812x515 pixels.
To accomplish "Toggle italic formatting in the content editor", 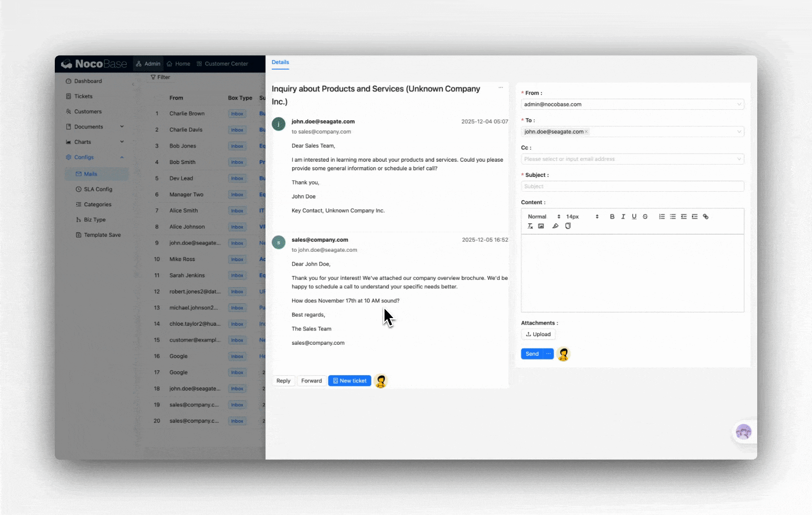I will (x=623, y=216).
